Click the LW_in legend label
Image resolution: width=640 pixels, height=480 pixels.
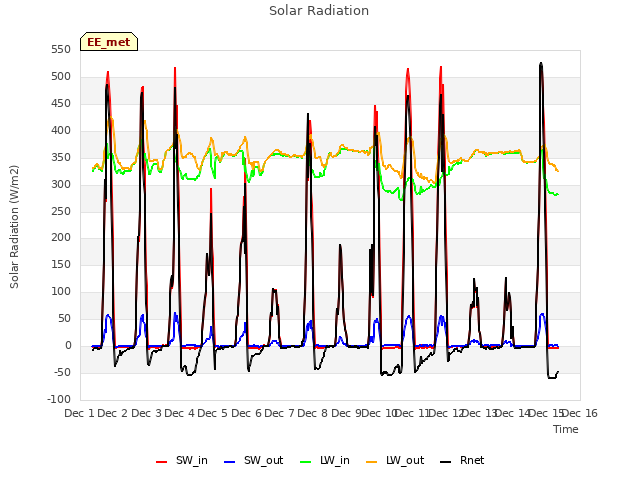(335, 460)
